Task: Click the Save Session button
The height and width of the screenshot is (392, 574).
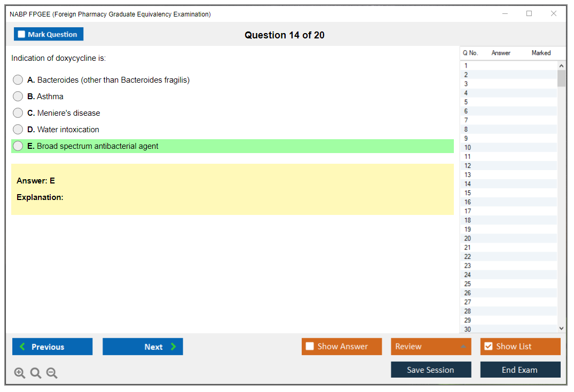Action: coord(431,370)
